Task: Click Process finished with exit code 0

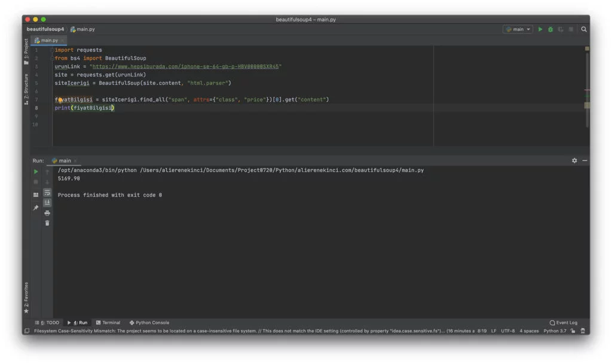Action: pyautogui.click(x=110, y=195)
